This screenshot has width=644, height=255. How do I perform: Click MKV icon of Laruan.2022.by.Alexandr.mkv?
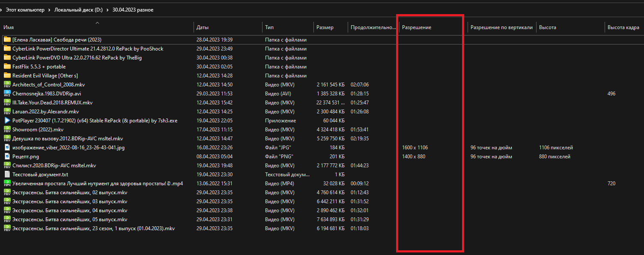7,111
